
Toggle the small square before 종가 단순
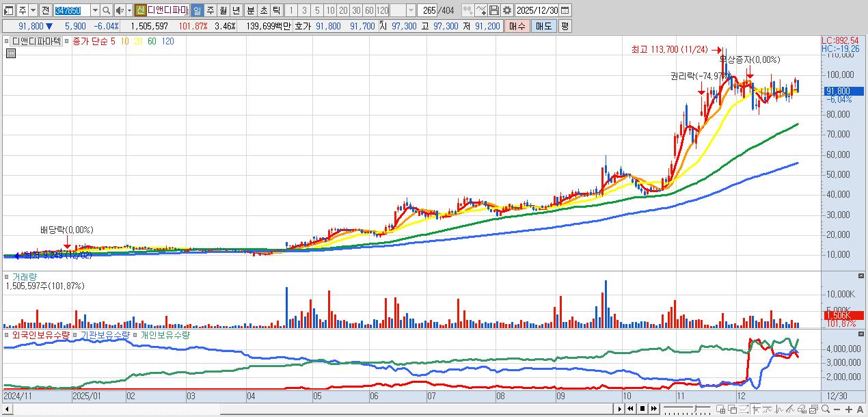coord(66,41)
